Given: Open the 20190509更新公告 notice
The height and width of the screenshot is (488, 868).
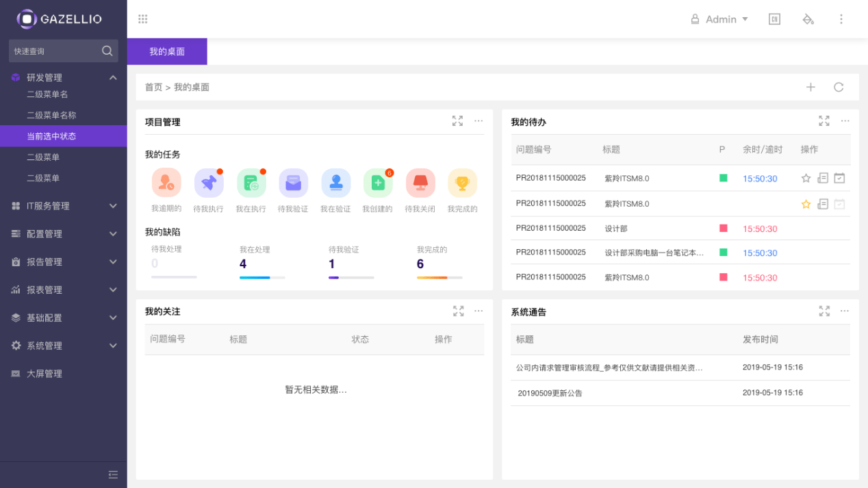Looking at the screenshot, I should coord(550,394).
